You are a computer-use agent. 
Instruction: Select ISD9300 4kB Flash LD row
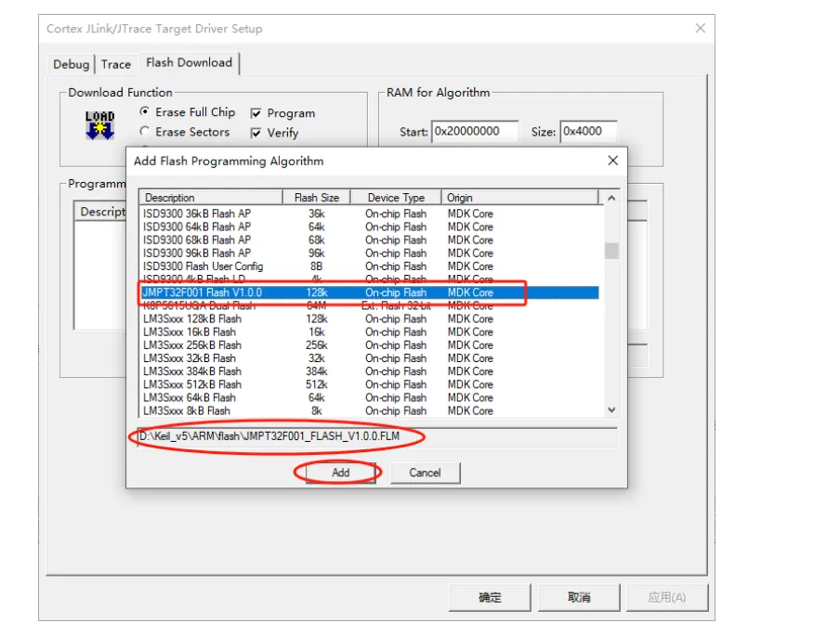(x=370, y=279)
